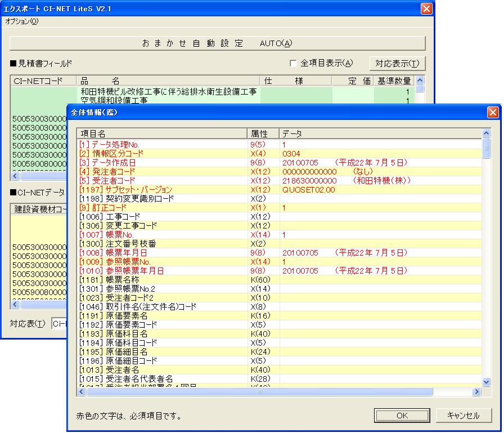Click the データ column header
504x433 pixels.
pyautogui.click(x=380, y=133)
